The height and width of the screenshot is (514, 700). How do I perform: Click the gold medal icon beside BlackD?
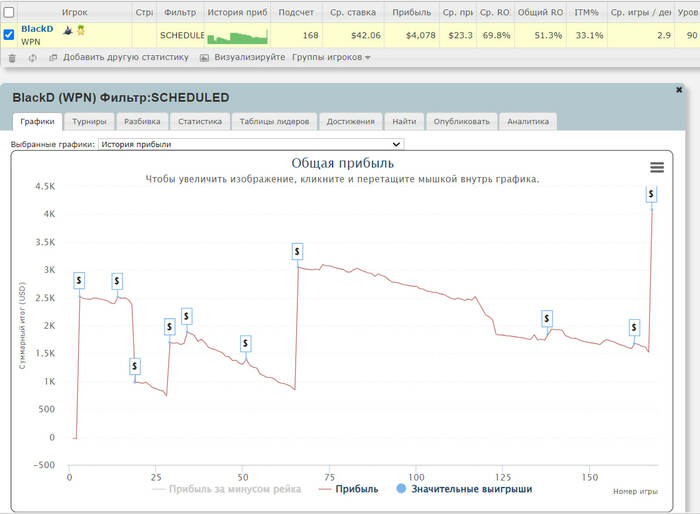tap(81, 30)
